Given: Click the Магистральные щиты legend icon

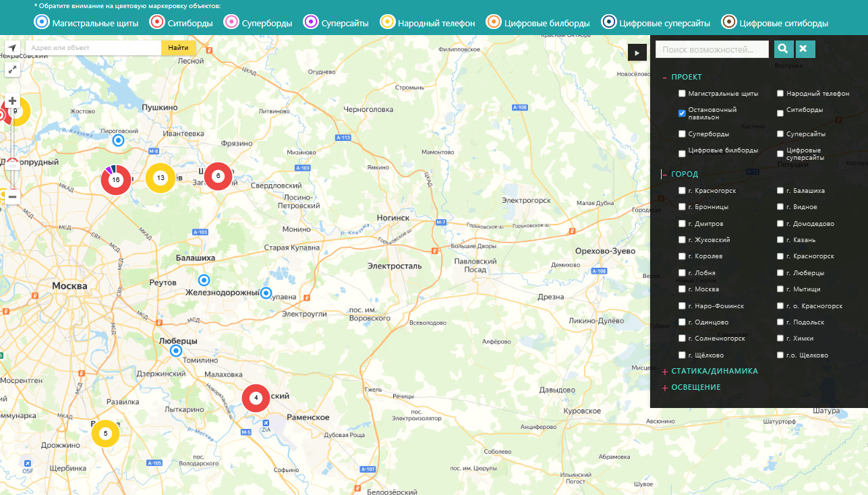Looking at the screenshot, I should 42,22.
